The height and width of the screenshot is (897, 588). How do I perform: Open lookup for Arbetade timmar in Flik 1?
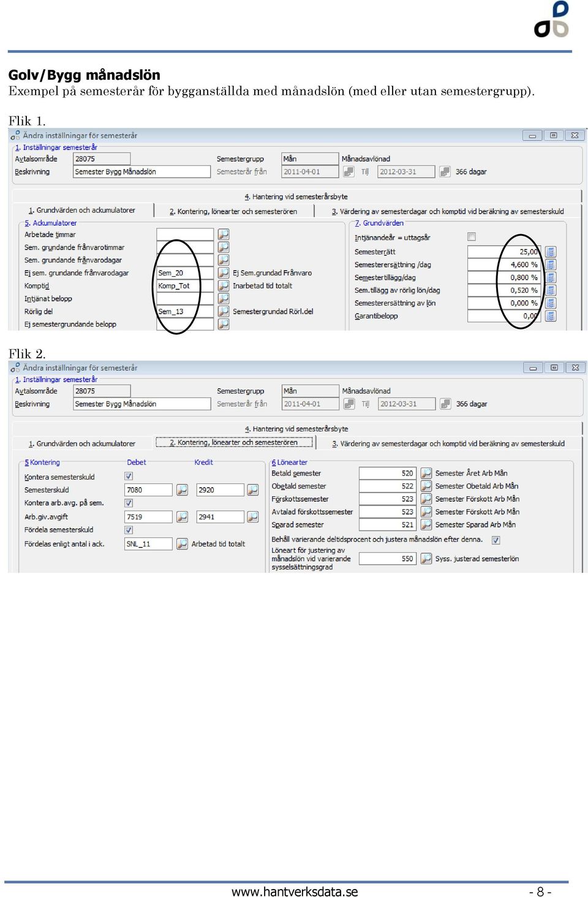click(224, 234)
